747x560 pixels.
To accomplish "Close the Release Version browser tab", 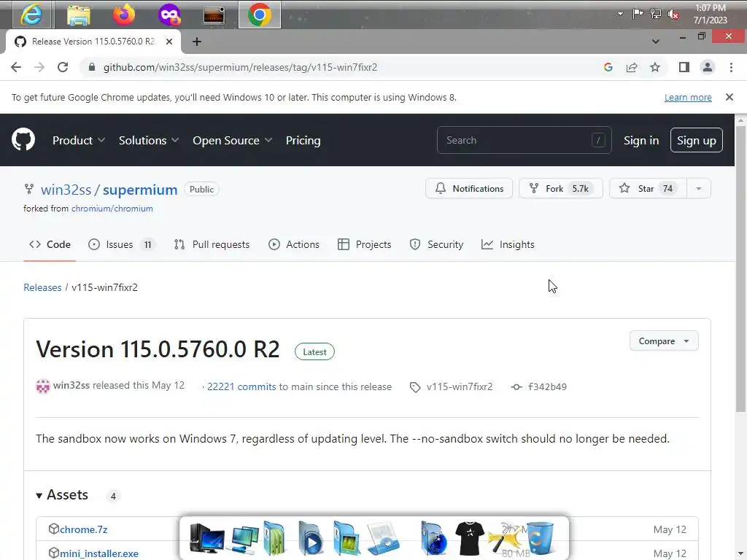I will [x=169, y=42].
